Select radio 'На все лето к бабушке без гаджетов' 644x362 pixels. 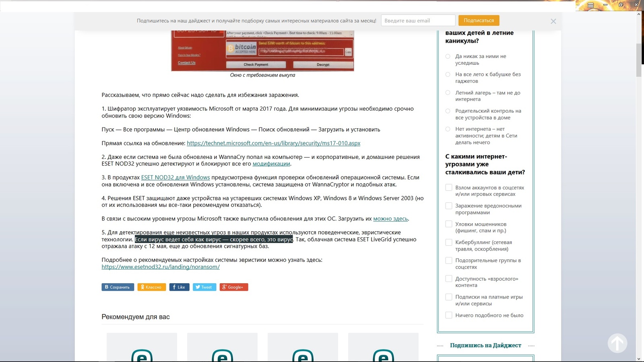[448, 74]
